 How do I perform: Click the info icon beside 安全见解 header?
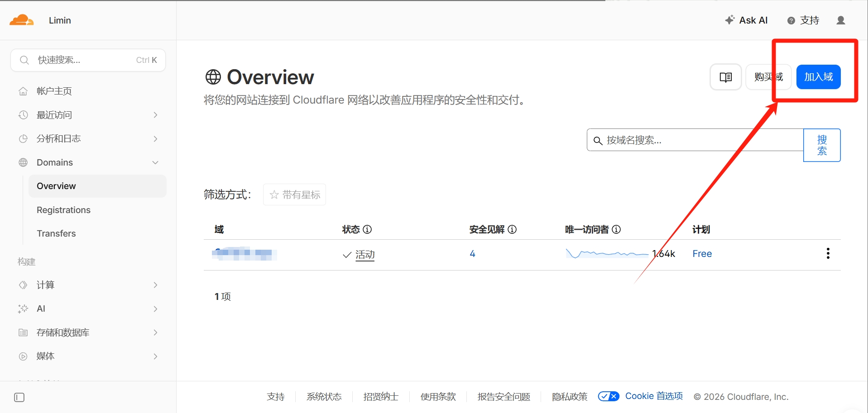[512, 229]
